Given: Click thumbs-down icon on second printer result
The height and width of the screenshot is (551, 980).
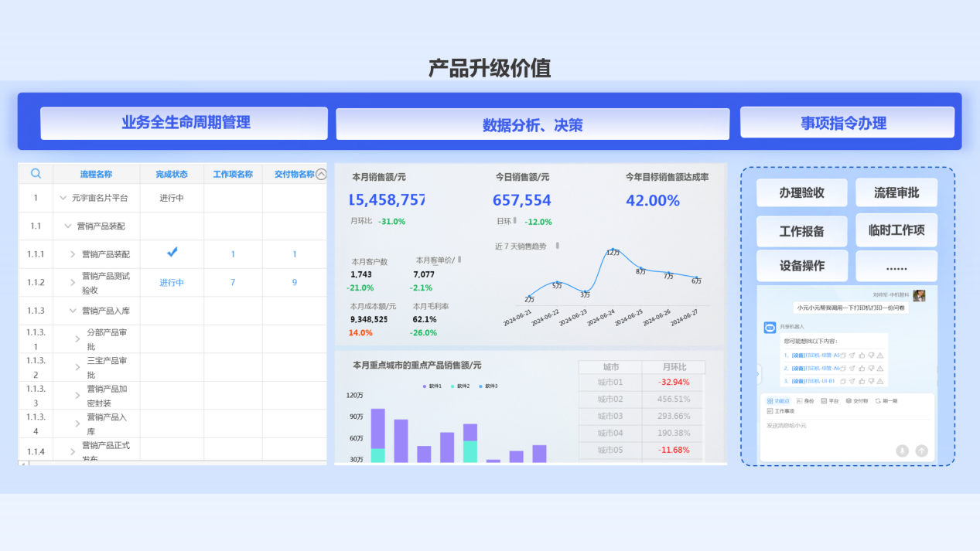Looking at the screenshot, I should pos(870,368).
